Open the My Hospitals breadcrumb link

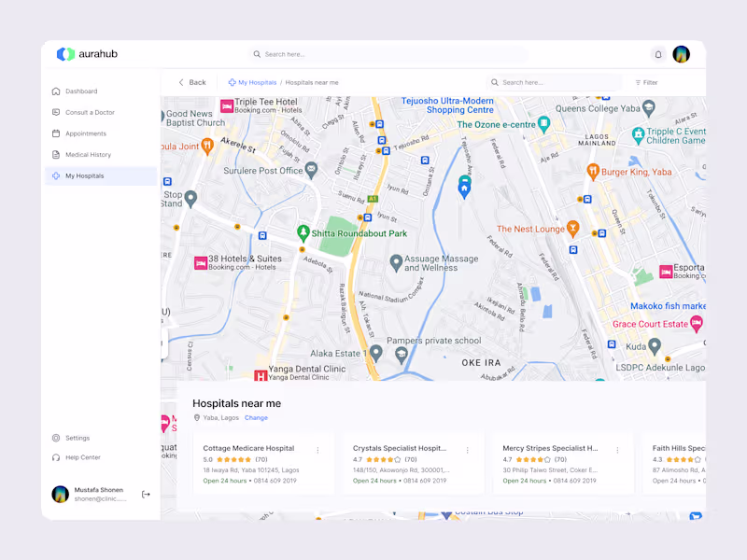coord(253,82)
